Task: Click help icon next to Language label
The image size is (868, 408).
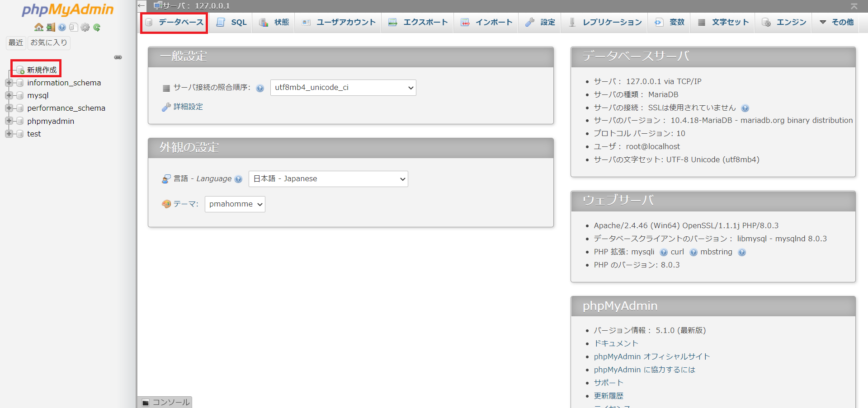Action: click(239, 179)
